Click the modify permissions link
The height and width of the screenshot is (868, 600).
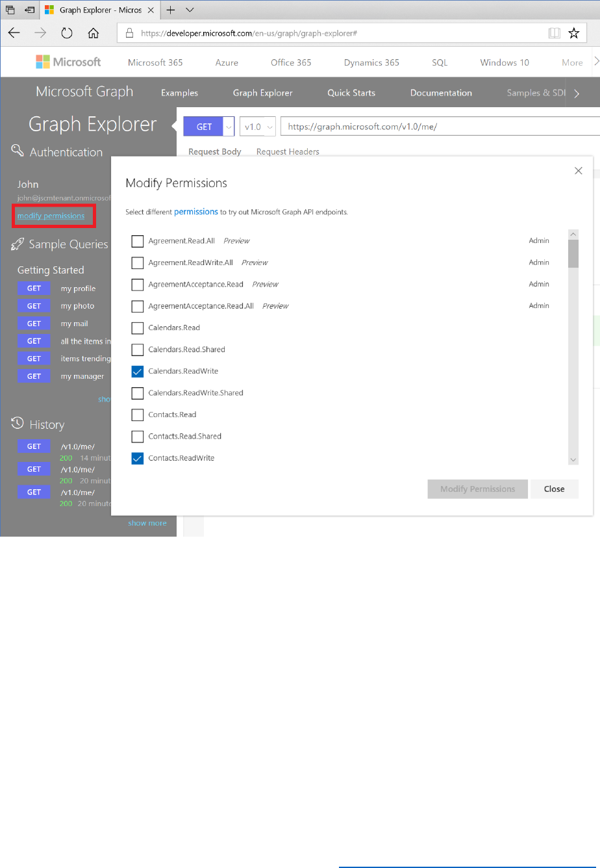(x=51, y=216)
